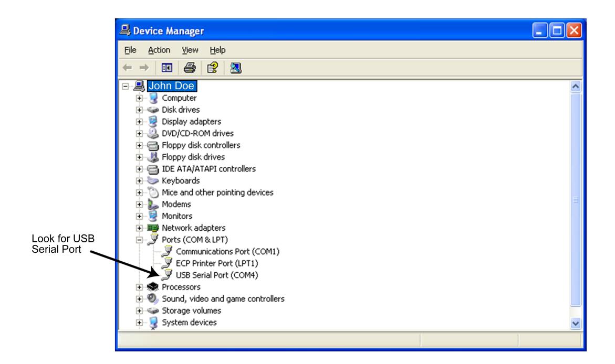This screenshot has width=615, height=364.
Task: Click the Storage volumes icon
Action: point(153,311)
